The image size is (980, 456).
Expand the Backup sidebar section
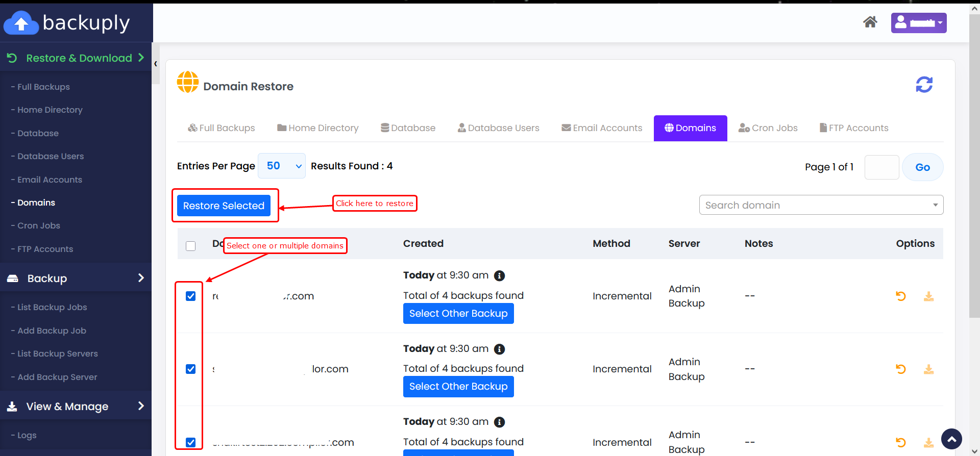click(76, 278)
